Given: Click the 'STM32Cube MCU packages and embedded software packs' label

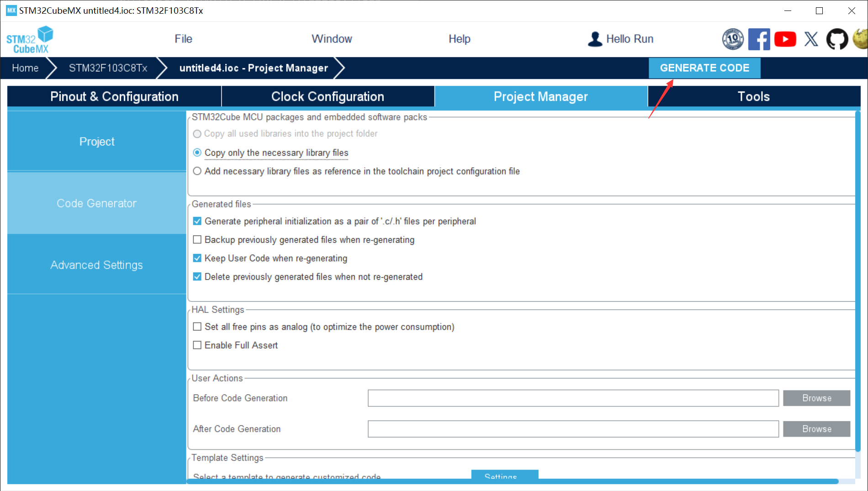Looking at the screenshot, I should (309, 117).
